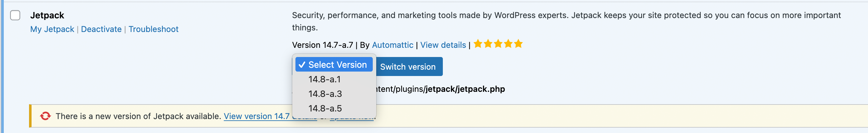Viewport: 868px width, 133px height.
Task: Click the red update available icon
Action: pos(45,116)
